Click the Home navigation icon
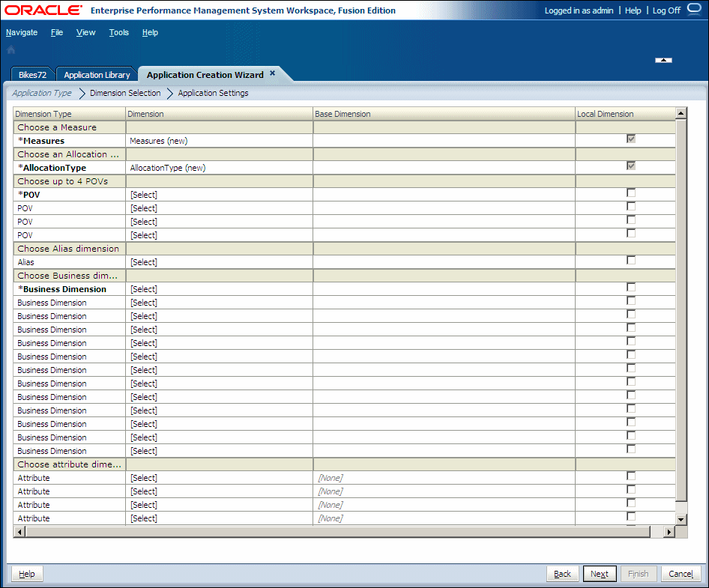 point(10,49)
